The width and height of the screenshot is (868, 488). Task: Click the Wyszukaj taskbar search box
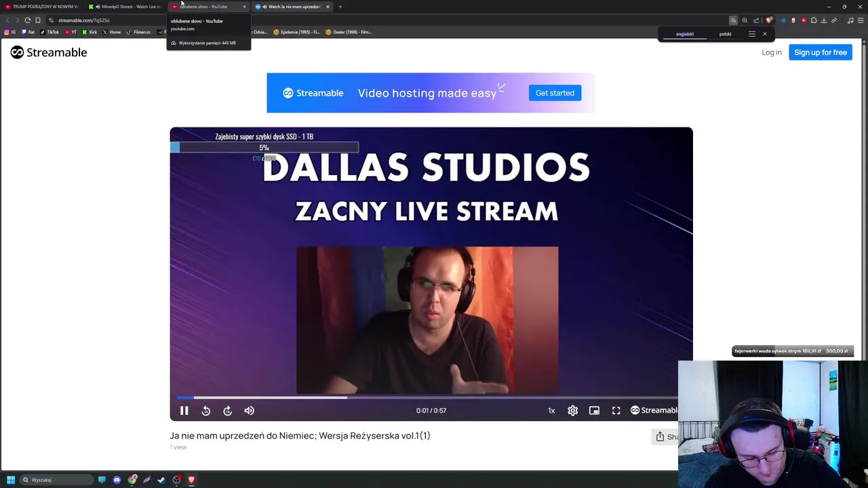coord(56,480)
